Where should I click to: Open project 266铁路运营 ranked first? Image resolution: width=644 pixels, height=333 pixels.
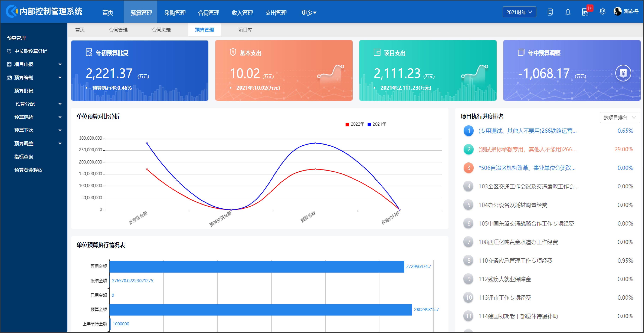pos(528,131)
